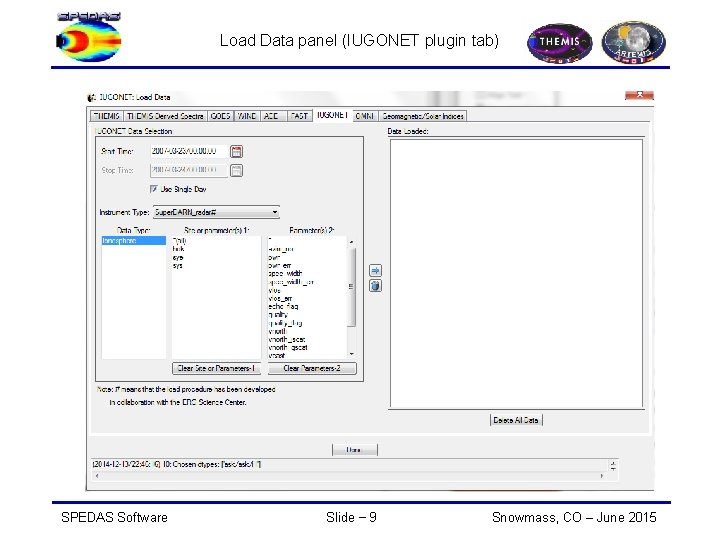Select the IUGONET tab
Screen dimensions: 720x540
(332, 115)
